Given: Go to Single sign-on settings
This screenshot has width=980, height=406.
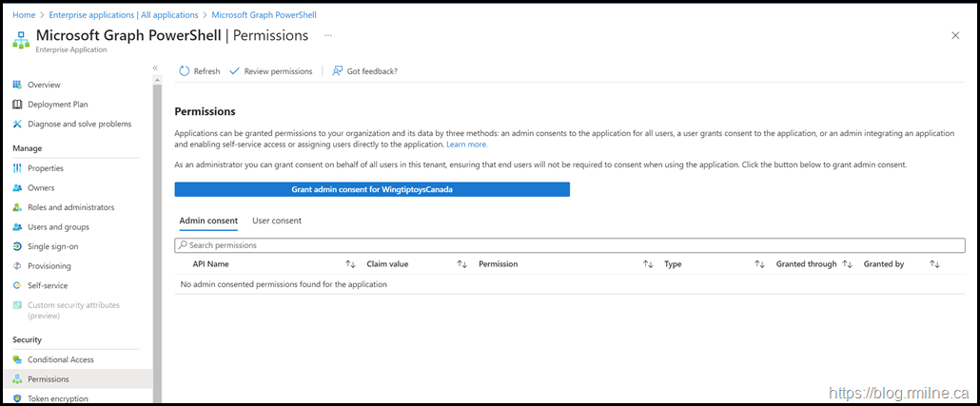Looking at the screenshot, I should click(x=54, y=246).
